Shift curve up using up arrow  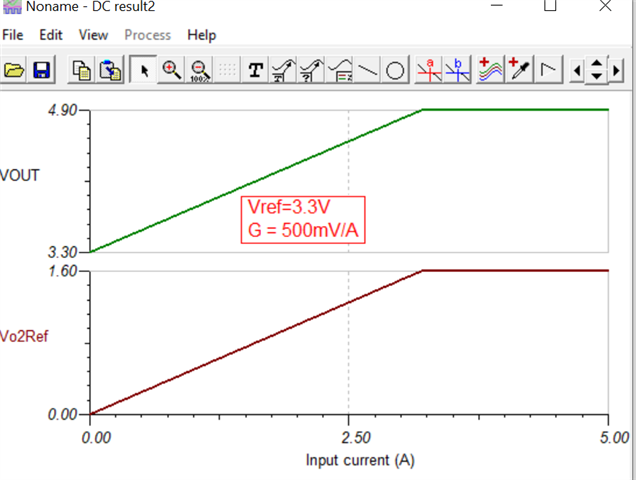pos(597,63)
